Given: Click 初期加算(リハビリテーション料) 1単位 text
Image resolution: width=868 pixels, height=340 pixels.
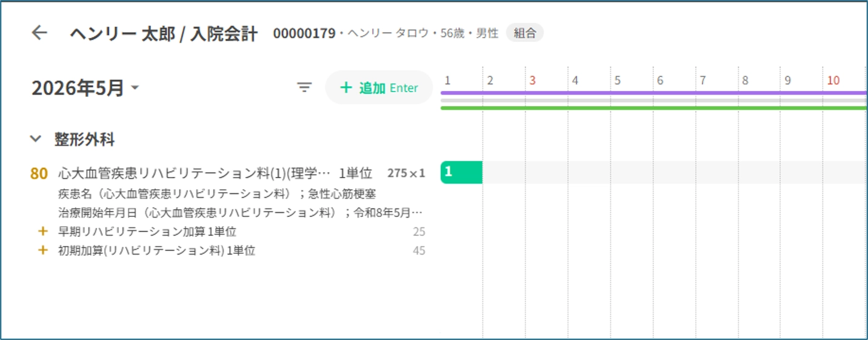Looking at the screenshot, I should 156,250.
